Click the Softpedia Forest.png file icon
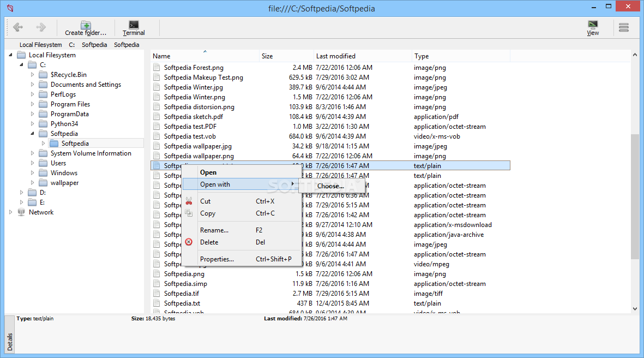The height and width of the screenshot is (358, 644). click(157, 68)
